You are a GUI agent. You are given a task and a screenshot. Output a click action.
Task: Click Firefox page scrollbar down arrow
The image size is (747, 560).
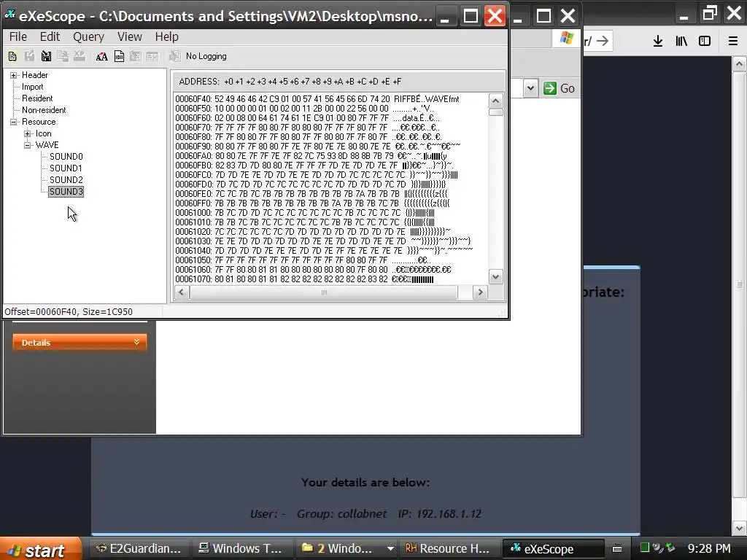740,528
